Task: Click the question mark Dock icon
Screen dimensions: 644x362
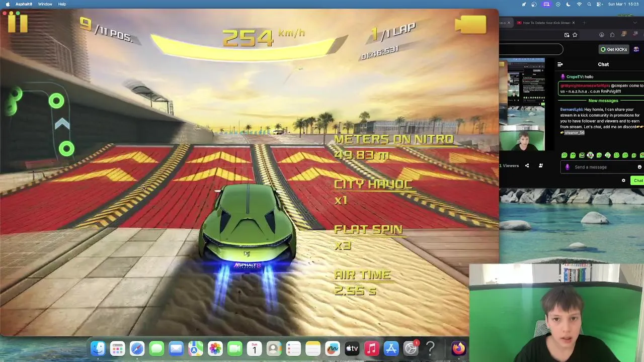Action: pyautogui.click(x=430, y=348)
